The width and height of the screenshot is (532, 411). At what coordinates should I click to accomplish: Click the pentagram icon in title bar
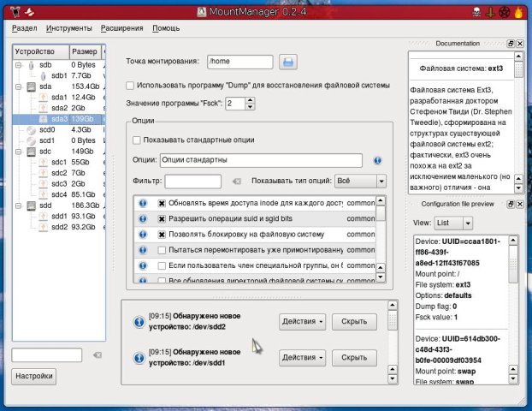[x=505, y=13]
